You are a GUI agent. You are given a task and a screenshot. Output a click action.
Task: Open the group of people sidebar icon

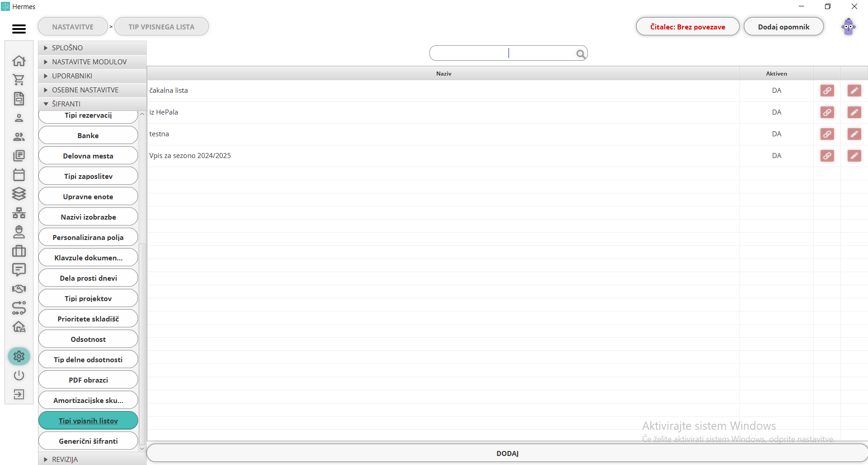pos(19,137)
